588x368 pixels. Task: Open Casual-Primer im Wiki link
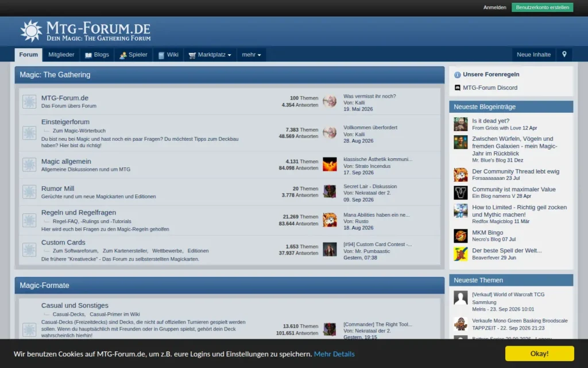pyautogui.click(x=115, y=315)
